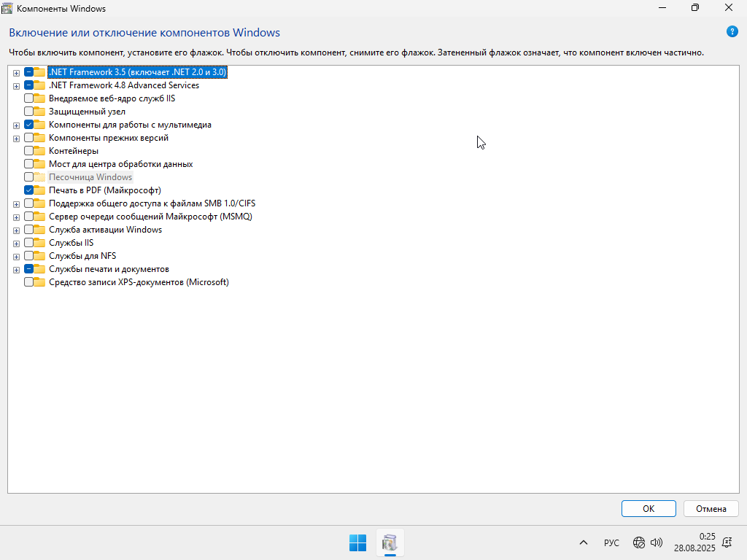
Task: Click the Отмена button
Action: 711,508
